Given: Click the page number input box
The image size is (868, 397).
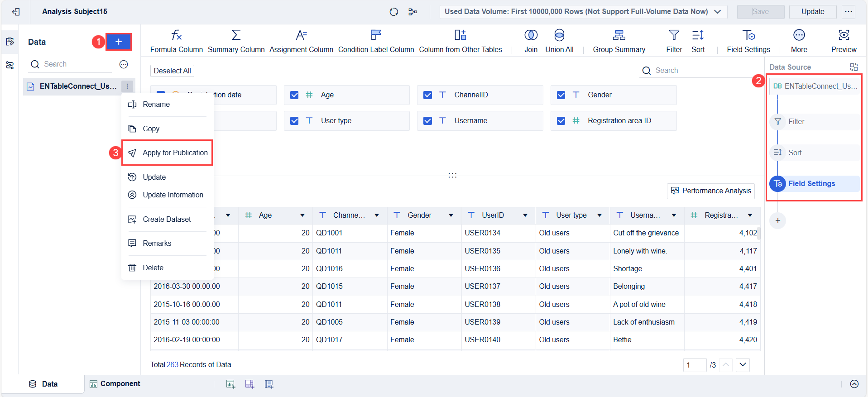Looking at the screenshot, I should coord(695,365).
